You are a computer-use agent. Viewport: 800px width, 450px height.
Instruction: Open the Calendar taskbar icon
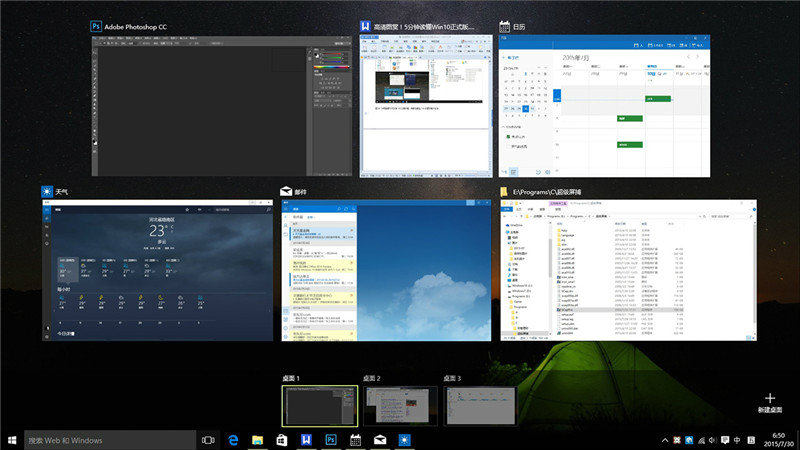pos(355,440)
